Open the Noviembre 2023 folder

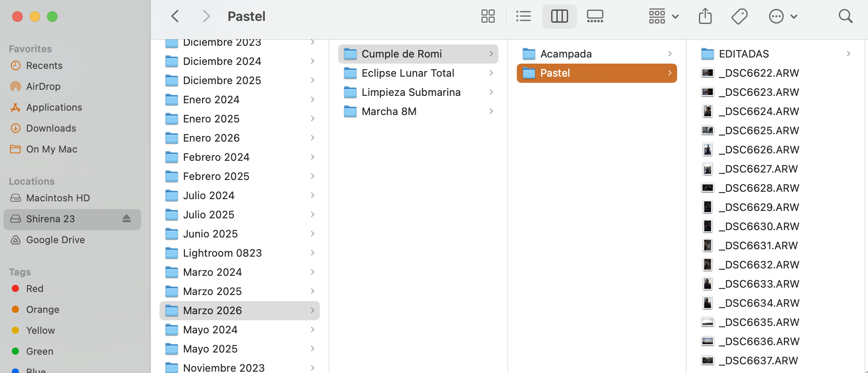pyautogui.click(x=240, y=368)
